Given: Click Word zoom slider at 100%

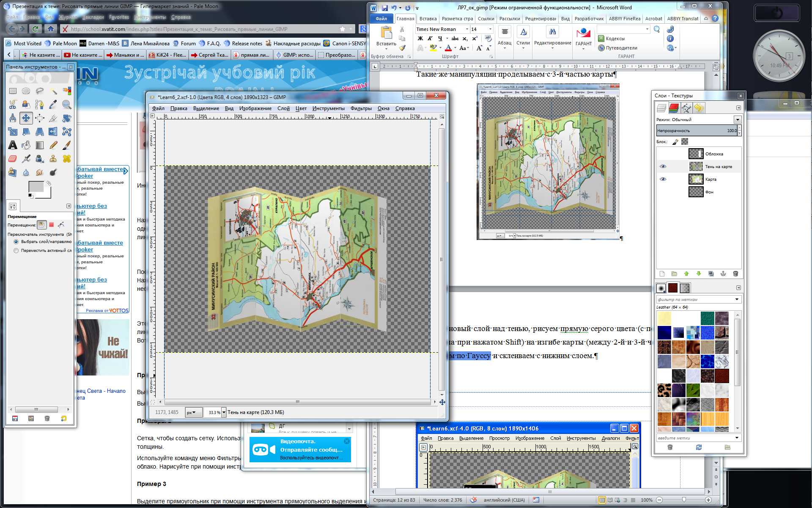Looking at the screenshot, I should (684, 500).
